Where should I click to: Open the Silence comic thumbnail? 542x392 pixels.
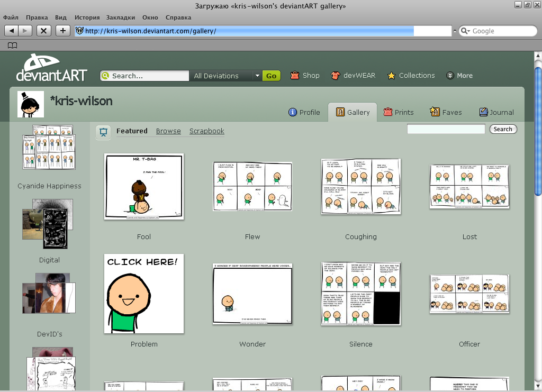tap(361, 294)
